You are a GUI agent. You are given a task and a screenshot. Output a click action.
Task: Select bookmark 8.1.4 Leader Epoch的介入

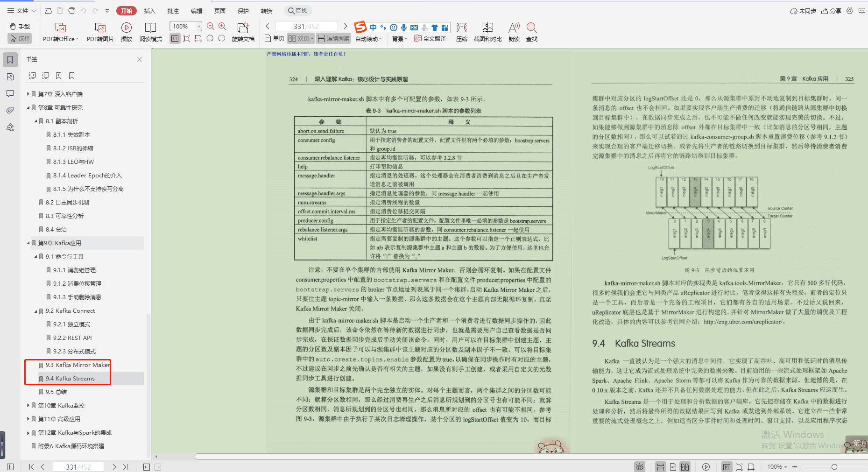coord(87,176)
